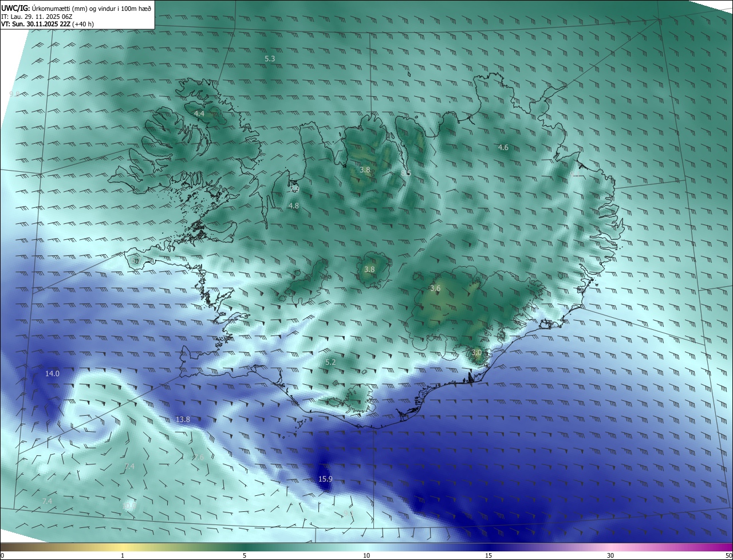This screenshot has height=560, width=733.
Task: Click the "10" tick label on the colour scale
Action: [x=366, y=556]
